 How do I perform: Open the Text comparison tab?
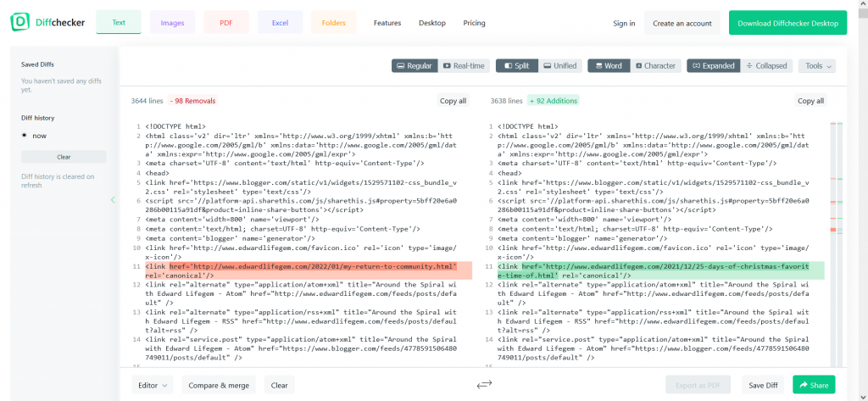pos(119,23)
